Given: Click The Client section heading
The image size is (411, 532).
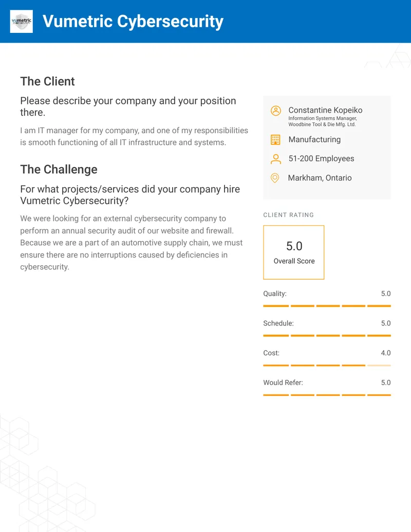Looking at the screenshot, I should pos(47,81).
